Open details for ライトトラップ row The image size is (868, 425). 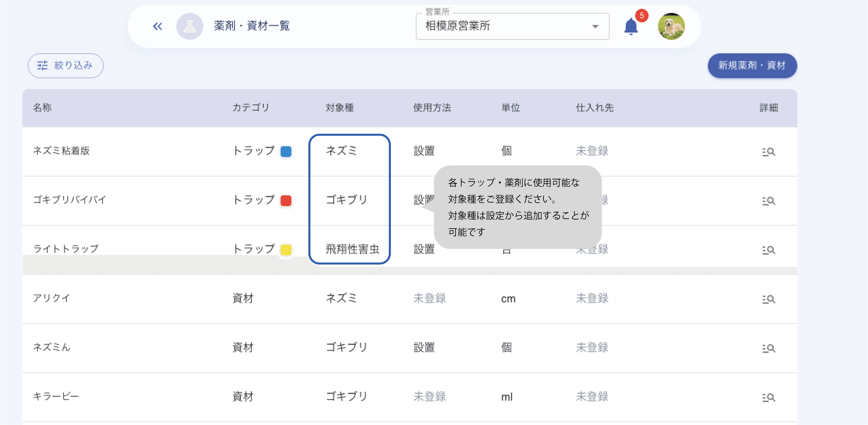click(x=769, y=250)
